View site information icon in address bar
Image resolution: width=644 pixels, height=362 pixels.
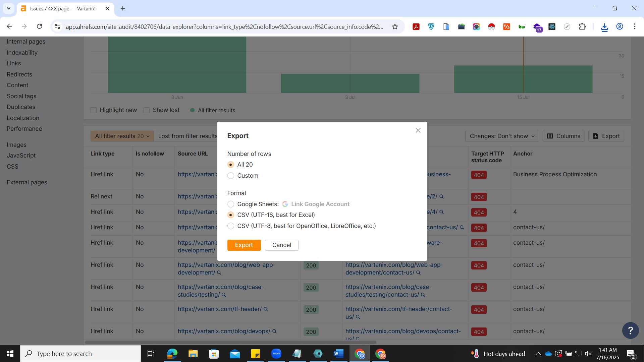57,26
